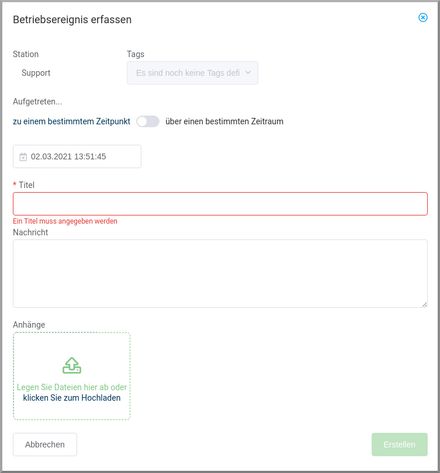Click the Abbrechen button
Screen dimensions: 440x473
pos(45,444)
